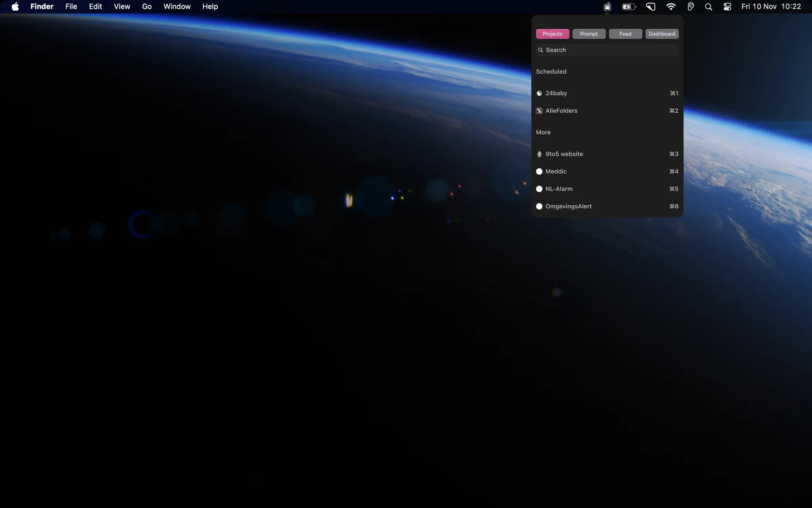
Task: Open the Meddic project
Action: coord(607,171)
